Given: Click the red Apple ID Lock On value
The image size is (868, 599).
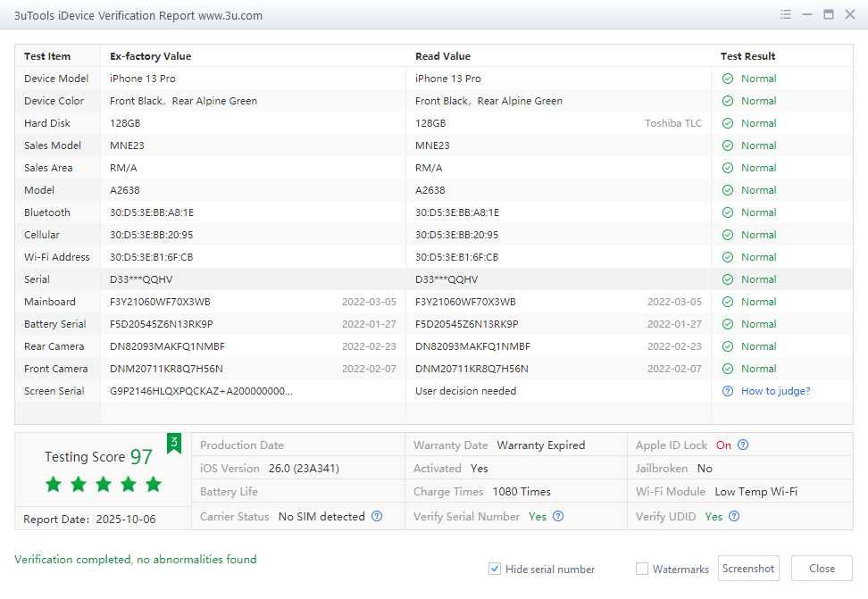Looking at the screenshot, I should point(723,445).
